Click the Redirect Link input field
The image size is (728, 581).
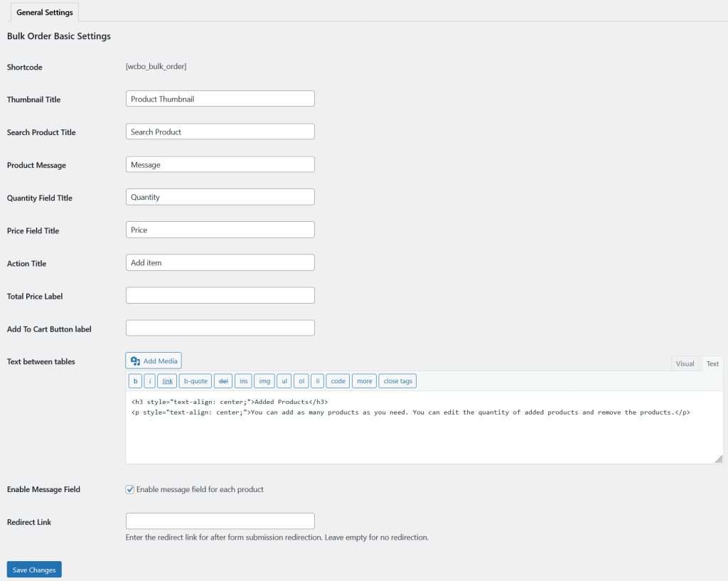click(220, 521)
